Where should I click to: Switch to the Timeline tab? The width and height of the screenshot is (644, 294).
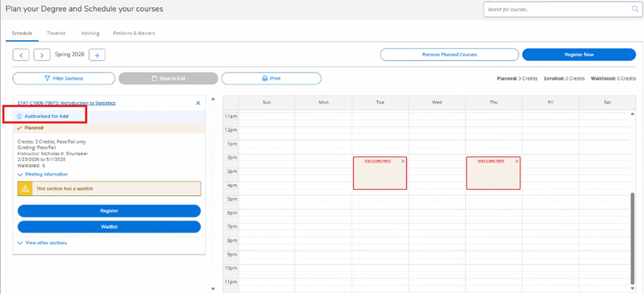point(56,33)
